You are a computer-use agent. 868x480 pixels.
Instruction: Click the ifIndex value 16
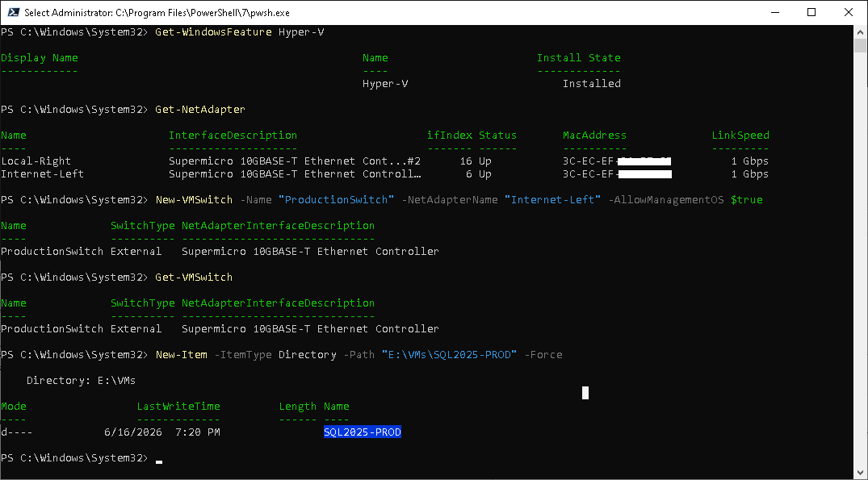click(x=466, y=161)
